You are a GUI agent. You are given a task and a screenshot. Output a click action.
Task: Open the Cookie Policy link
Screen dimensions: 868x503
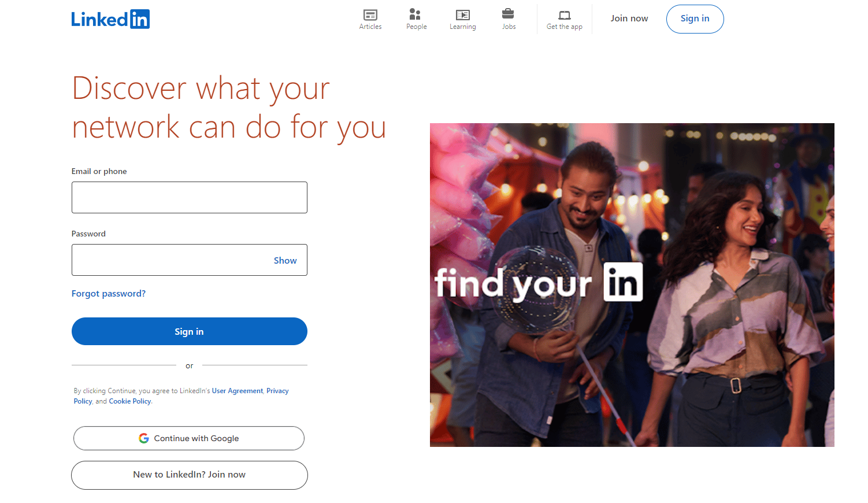(x=130, y=401)
